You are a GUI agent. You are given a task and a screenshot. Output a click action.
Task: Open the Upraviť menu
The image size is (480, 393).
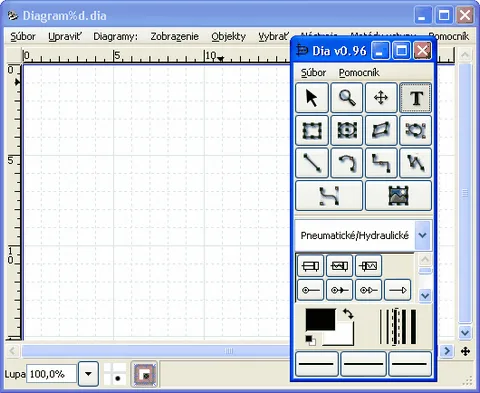(64, 36)
